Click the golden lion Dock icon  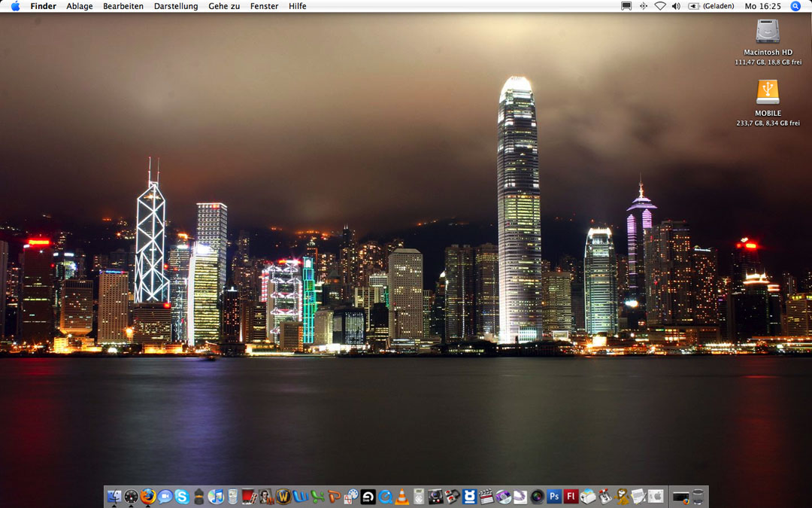(x=622, y=497)
